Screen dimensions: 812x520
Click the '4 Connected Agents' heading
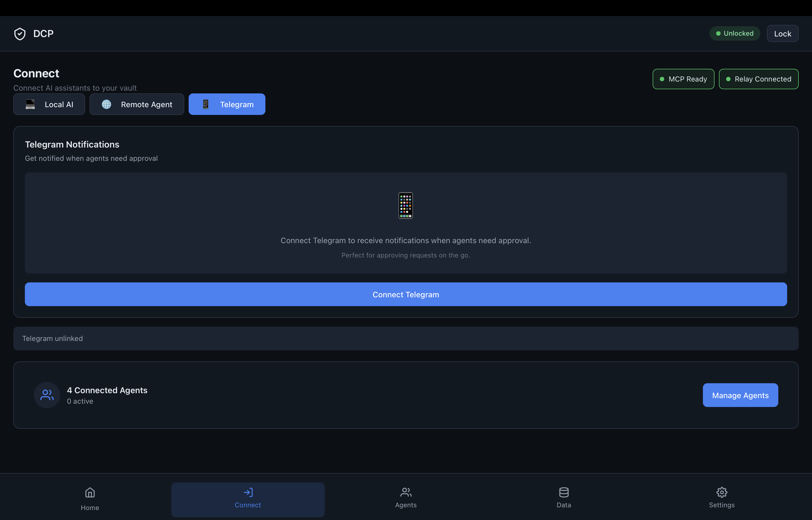coord(107,390)
